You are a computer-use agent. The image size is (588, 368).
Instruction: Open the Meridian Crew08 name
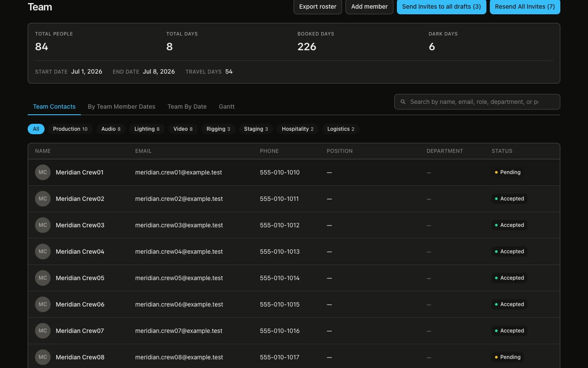click(80, 357)
